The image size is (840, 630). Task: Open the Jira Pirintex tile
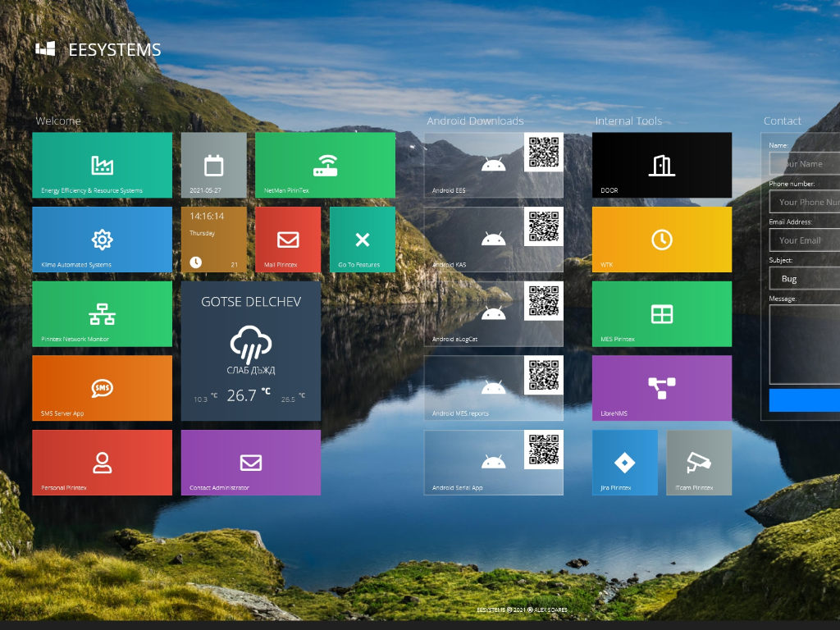pos(624,463)
